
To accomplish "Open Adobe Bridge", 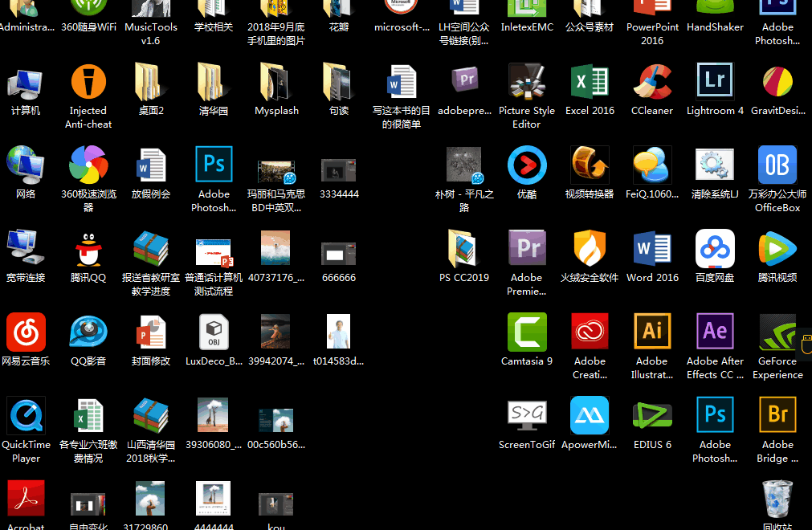I will coord(777,414).
